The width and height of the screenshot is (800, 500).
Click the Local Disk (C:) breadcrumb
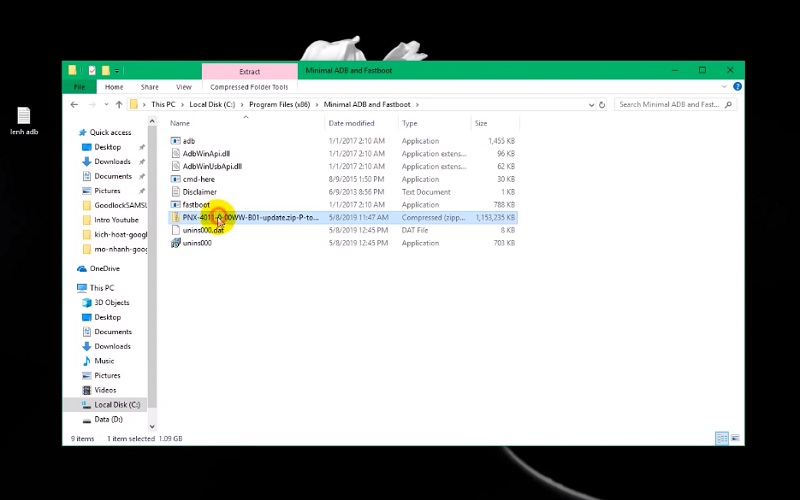tap(212, 105)
